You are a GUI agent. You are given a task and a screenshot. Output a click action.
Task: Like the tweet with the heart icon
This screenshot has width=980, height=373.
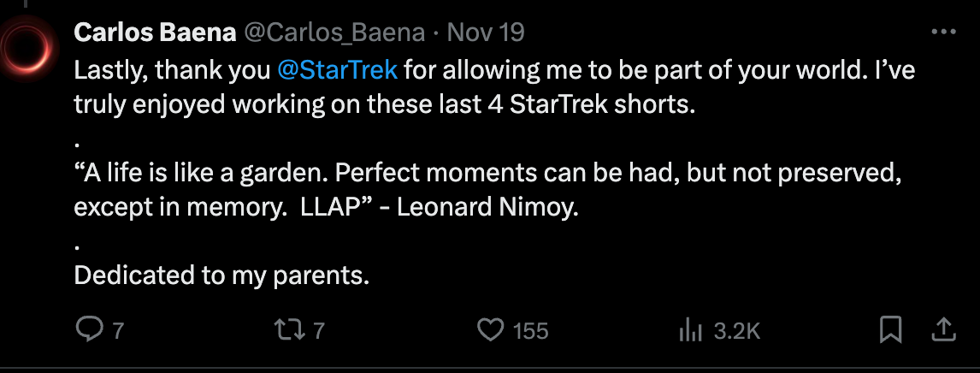coord(489,330)
